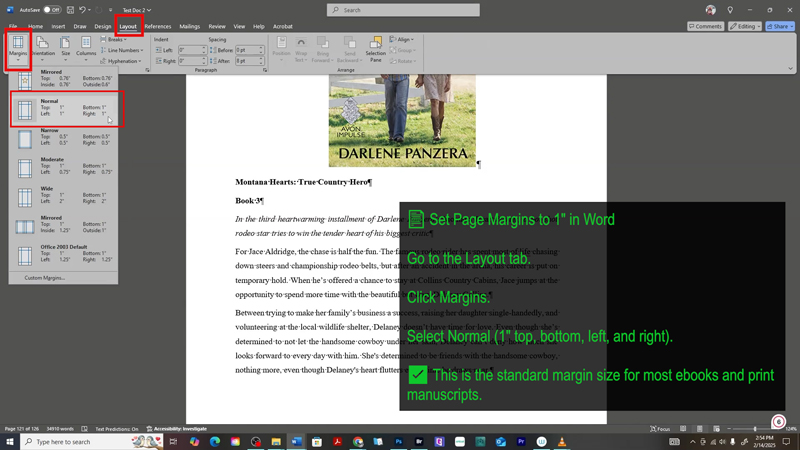This screenshot has width=800, height=450.
Task: Open Microsoft Store from taskbar
Action: click(317, 442)
